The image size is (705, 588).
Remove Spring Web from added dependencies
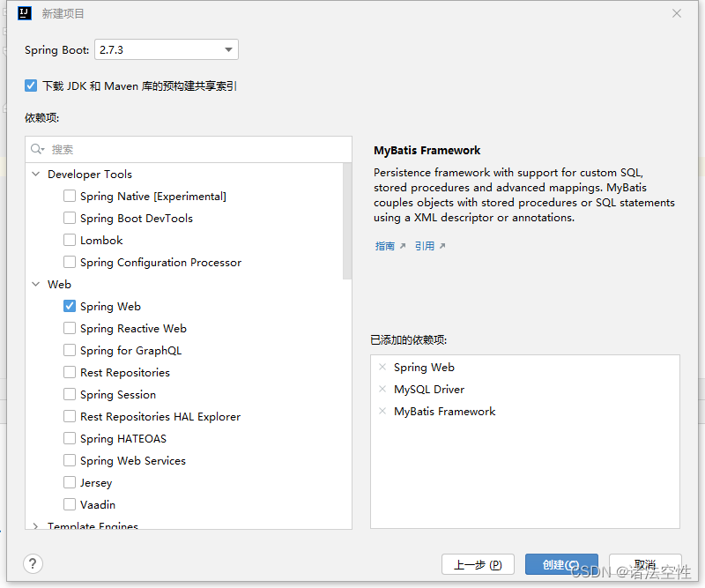[x=382, y=367]
